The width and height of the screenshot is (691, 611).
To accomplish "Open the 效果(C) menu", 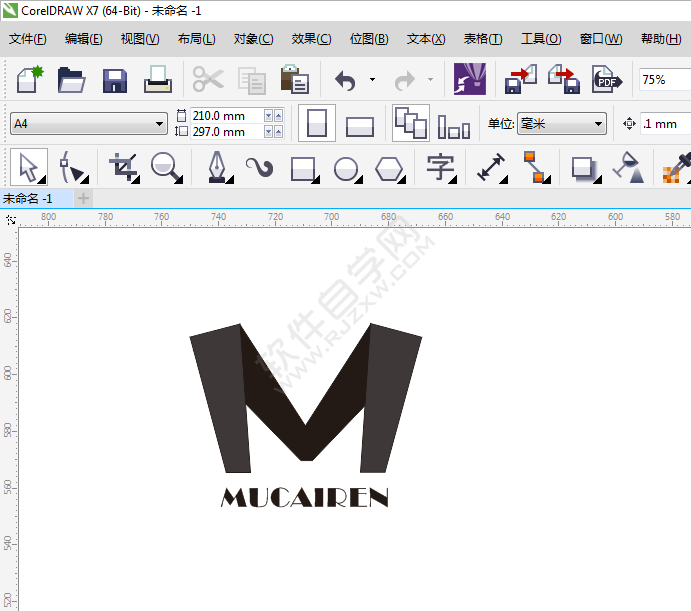I will 311,39.
